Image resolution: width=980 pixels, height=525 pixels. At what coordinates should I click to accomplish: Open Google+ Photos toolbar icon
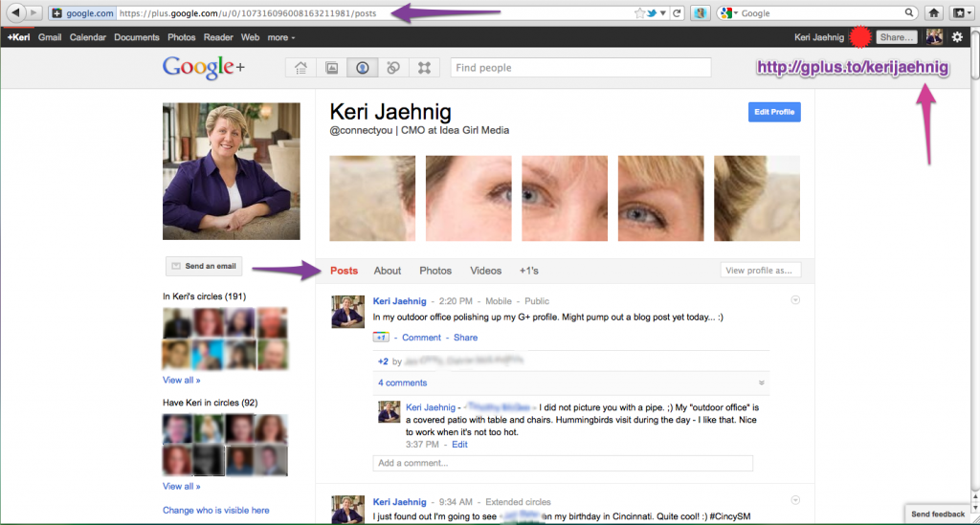(332, 68)
